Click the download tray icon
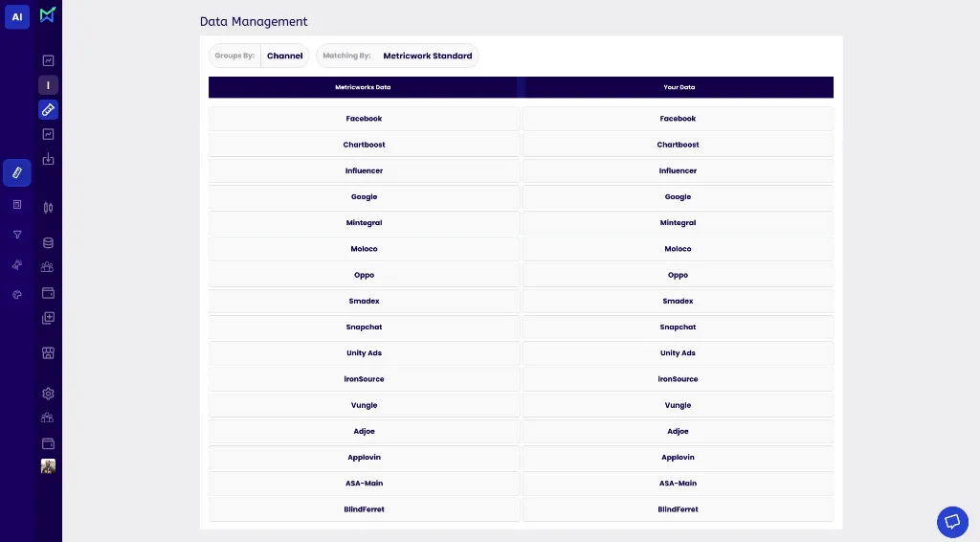The width and height of the screenshot is (980, 542). [x=48, y=159]
